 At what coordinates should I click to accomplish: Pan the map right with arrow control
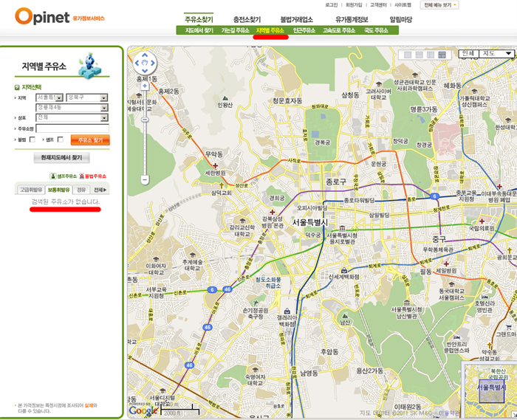pyautogui.click(x=152, y=63)
